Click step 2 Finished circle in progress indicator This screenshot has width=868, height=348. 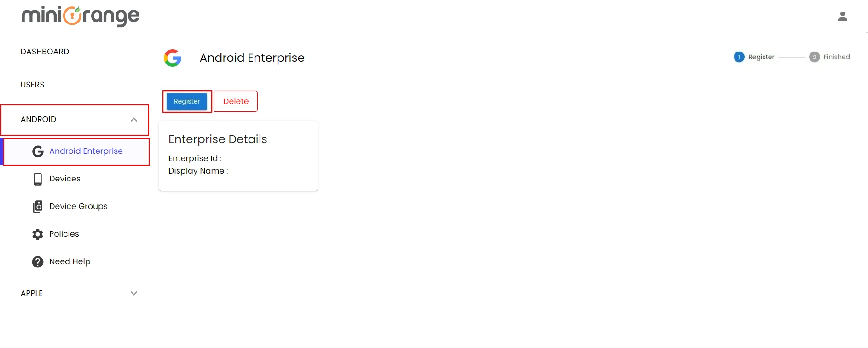pyautogui.click(x=815, y=57)
